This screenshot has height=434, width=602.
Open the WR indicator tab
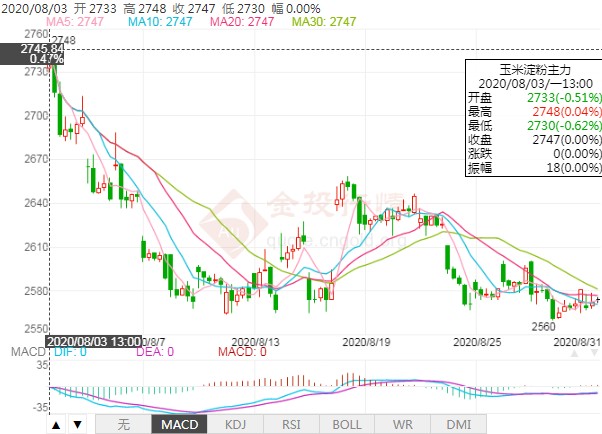click(x=403, y=424)
